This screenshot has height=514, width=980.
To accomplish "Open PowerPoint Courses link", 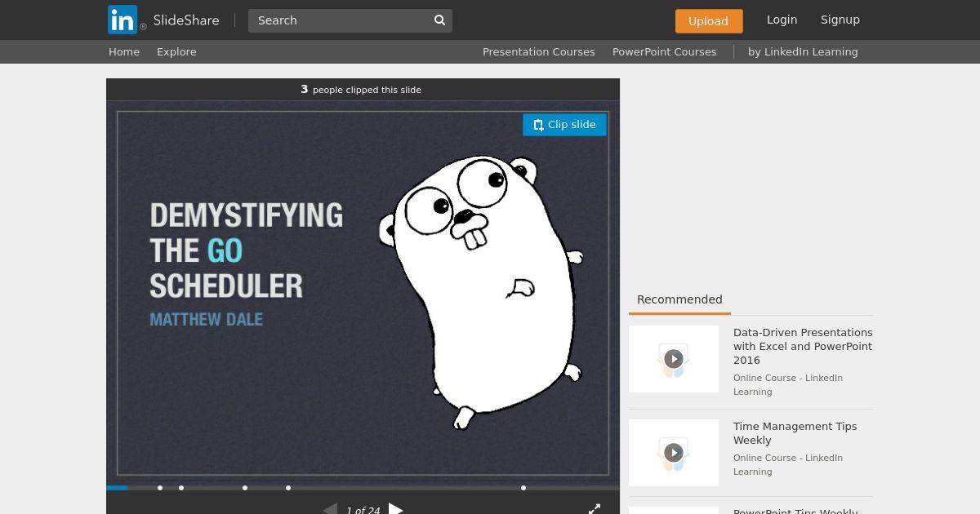I will [x=665, y=51].
